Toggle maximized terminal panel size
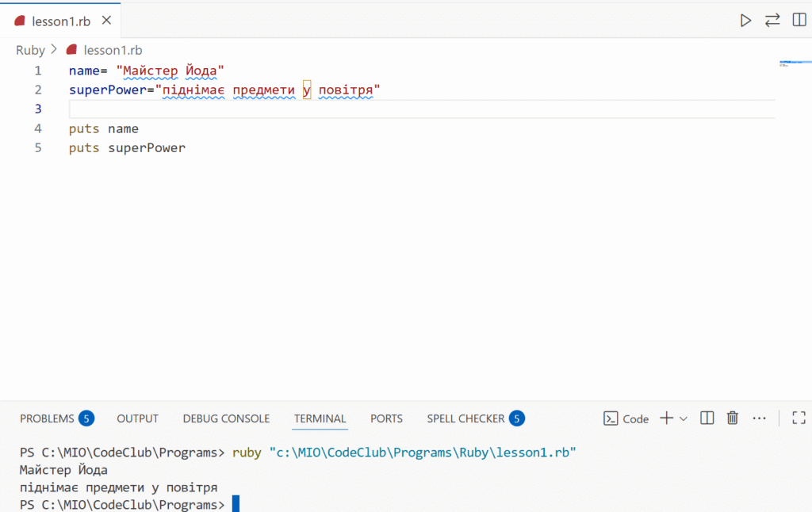 799,418
